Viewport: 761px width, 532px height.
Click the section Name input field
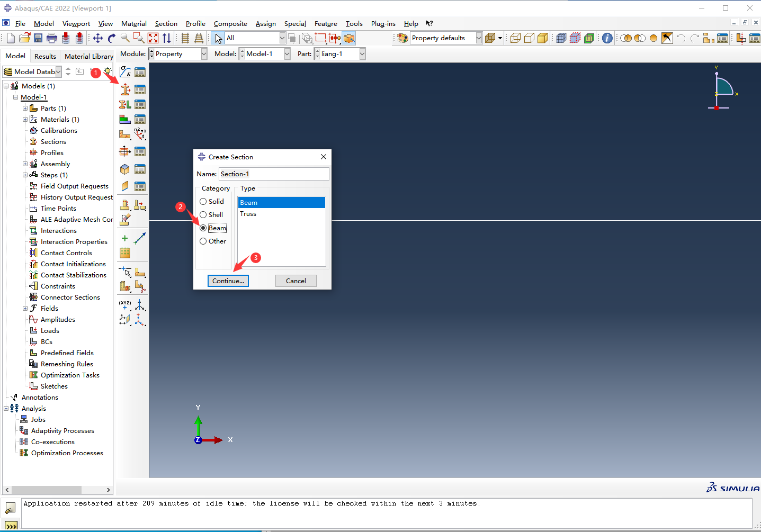coord(273,174)
